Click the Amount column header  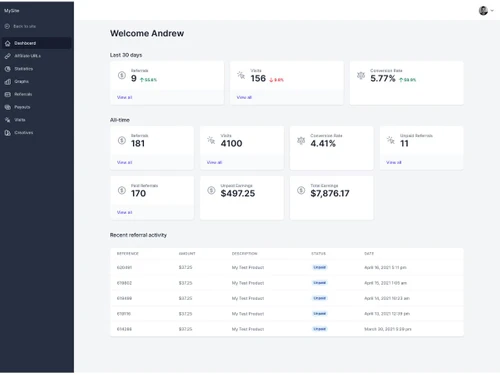coord(187,254)
